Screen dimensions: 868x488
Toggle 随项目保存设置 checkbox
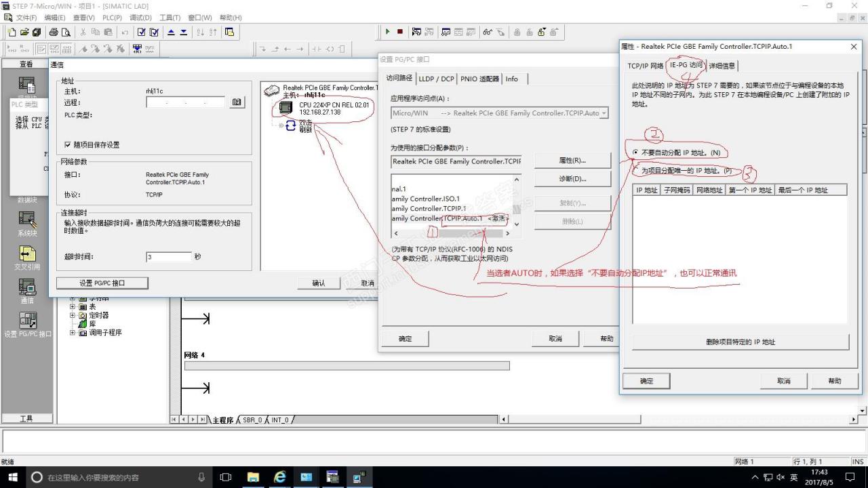point(67,145)
